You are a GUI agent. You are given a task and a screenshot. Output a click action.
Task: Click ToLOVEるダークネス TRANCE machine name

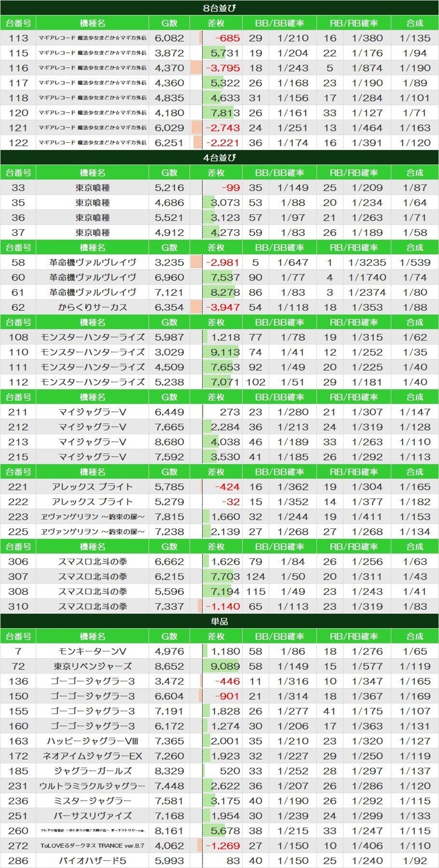pos(93,846)
